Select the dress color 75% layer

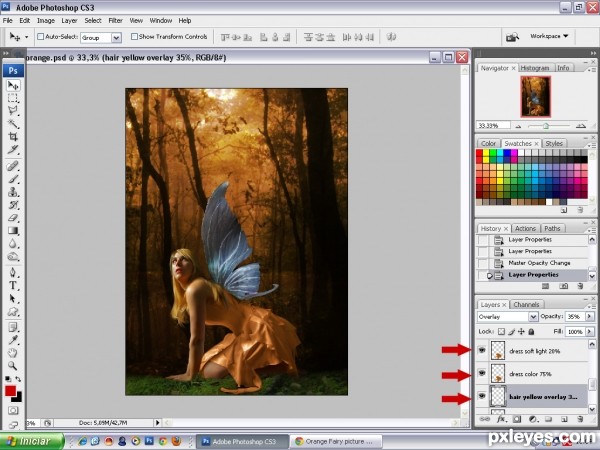[x=538, y=373]
